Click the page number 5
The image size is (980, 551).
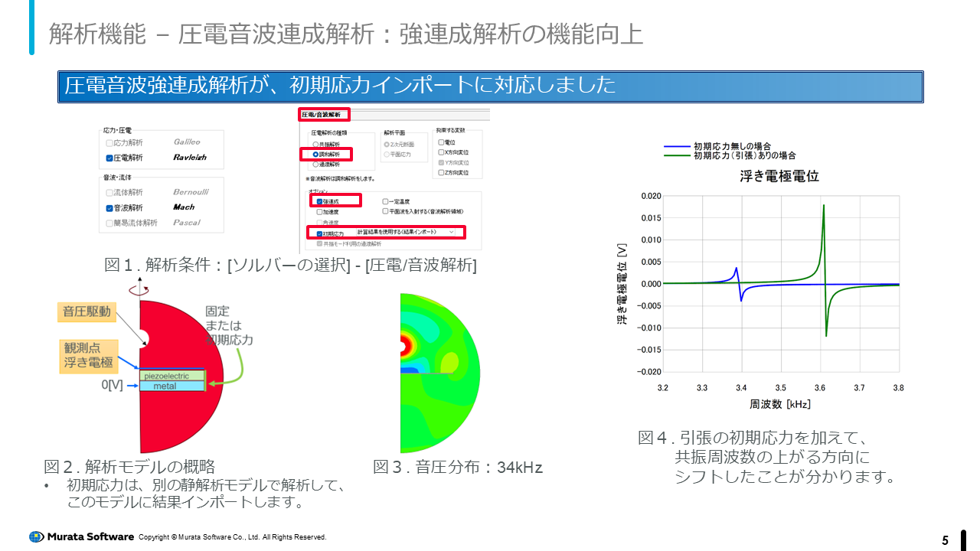(945, 538)
